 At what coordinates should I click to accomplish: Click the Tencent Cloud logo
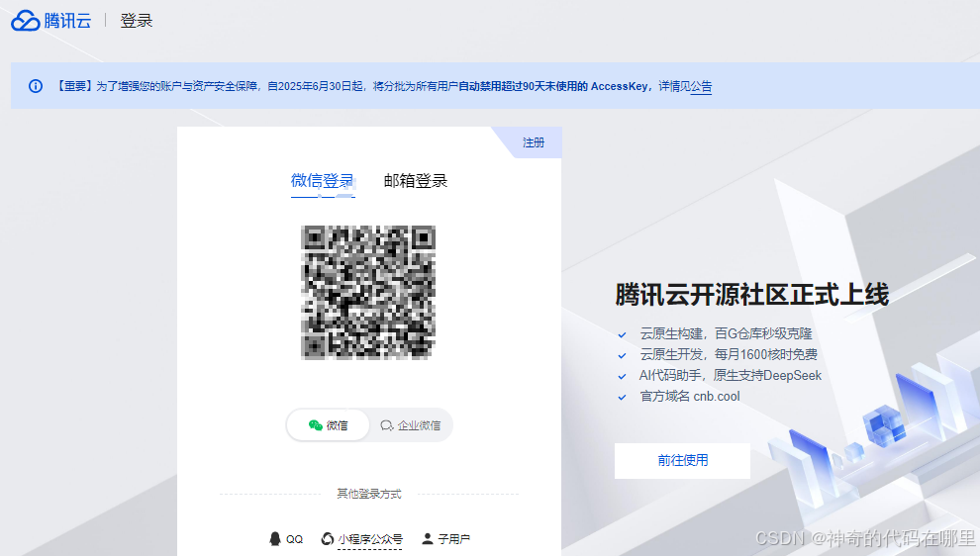[x=51, y=21]
